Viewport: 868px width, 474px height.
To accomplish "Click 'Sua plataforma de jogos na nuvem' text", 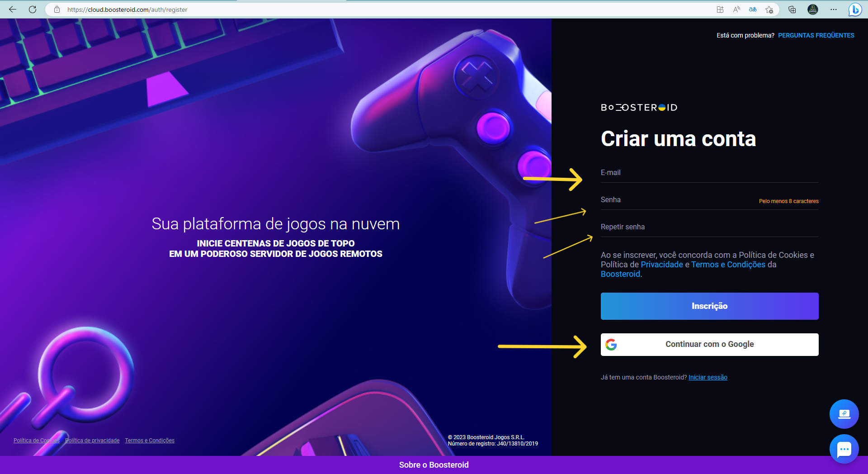I will click(276, 224).
